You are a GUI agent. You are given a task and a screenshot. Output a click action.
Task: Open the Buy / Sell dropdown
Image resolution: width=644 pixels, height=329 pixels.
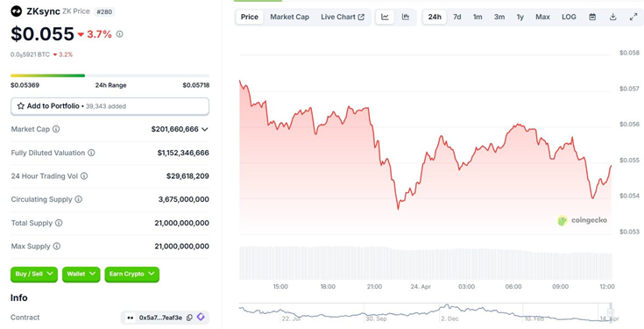click(x=34, y=274)
